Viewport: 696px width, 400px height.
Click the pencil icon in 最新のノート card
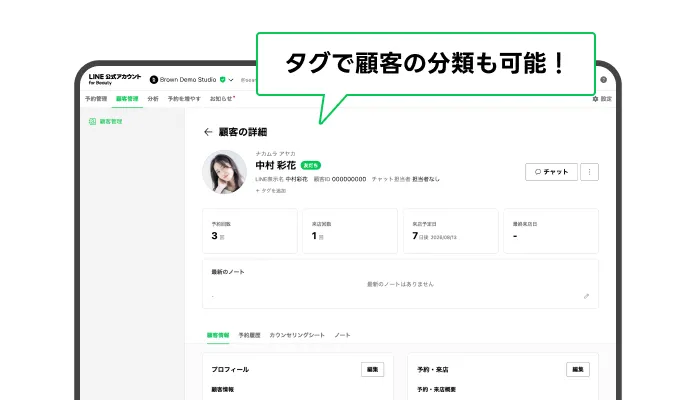point(586,296)
